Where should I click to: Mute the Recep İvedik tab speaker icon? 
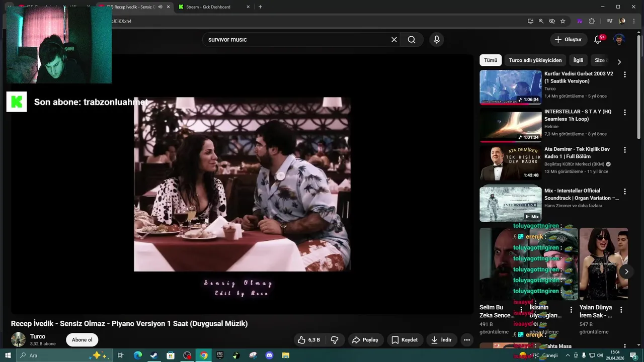coord(160,7)
